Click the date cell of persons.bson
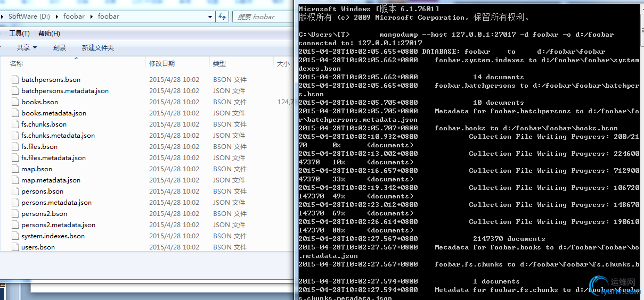The width and height of the screenshot is (644, 300). point(174,191)
